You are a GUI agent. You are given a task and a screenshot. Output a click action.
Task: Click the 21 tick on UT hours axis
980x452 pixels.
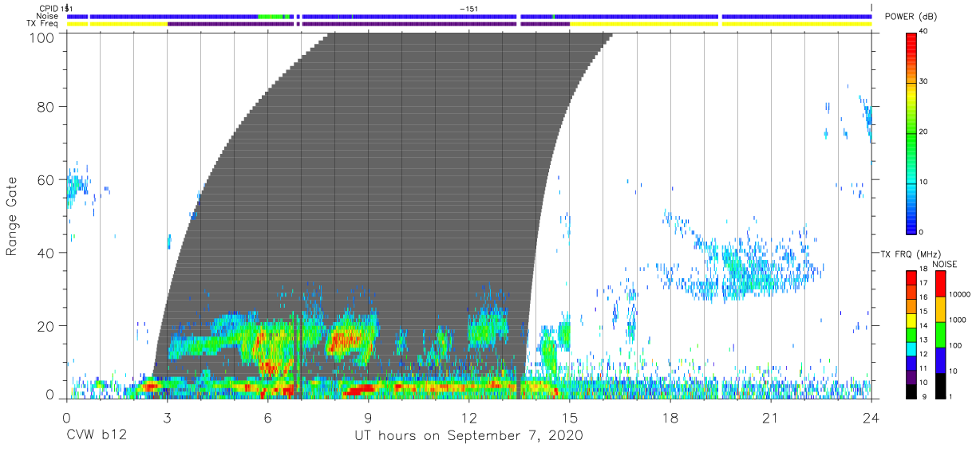pos(771,418)
